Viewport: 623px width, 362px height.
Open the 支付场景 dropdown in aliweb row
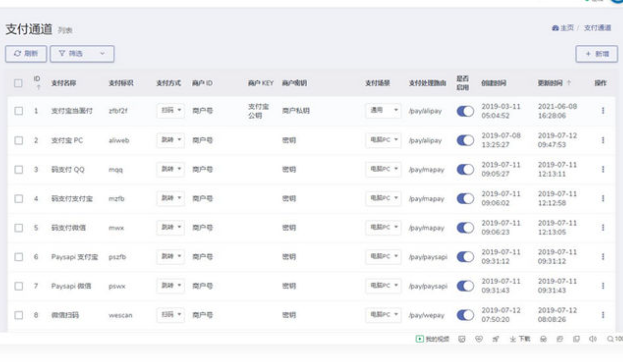pyautogui.click(x=383, y=140)
